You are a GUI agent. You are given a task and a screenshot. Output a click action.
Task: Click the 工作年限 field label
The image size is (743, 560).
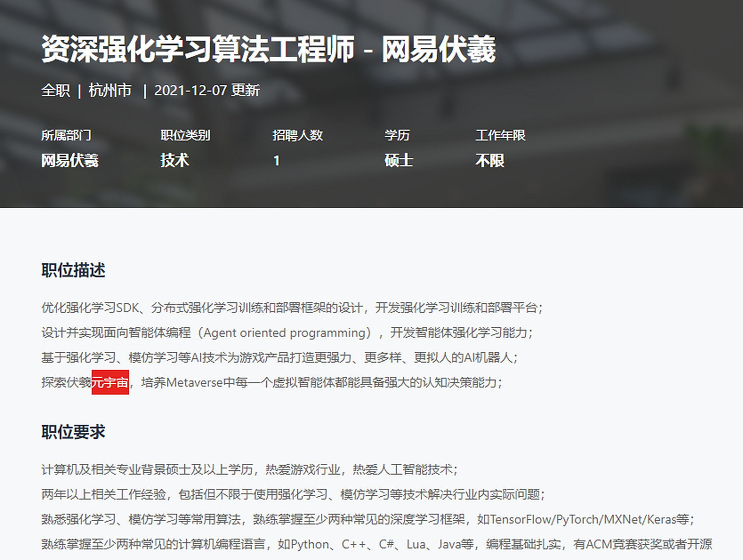coord(502,136)
